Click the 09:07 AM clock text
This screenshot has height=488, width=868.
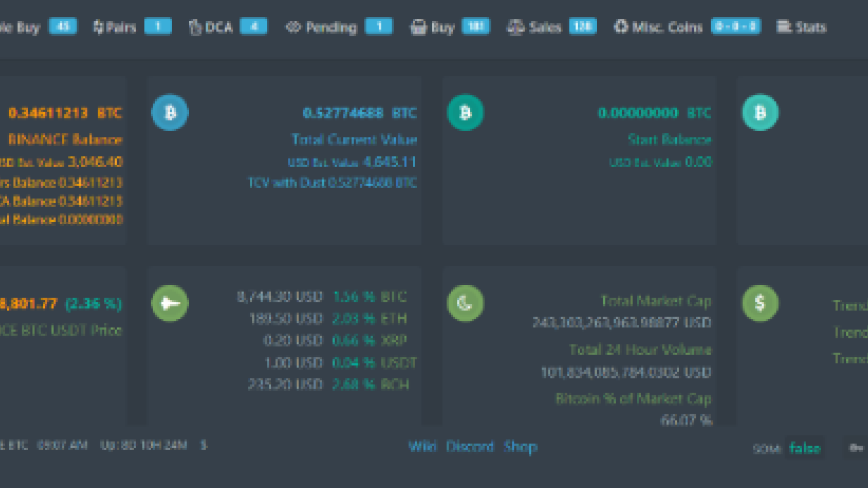coord(62,445)
